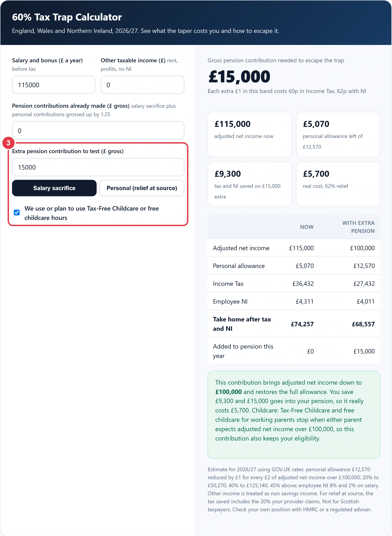Select the Take home after tax and NI row
Viewport: 392px width, 536px height.
click(x=294, y=324)
